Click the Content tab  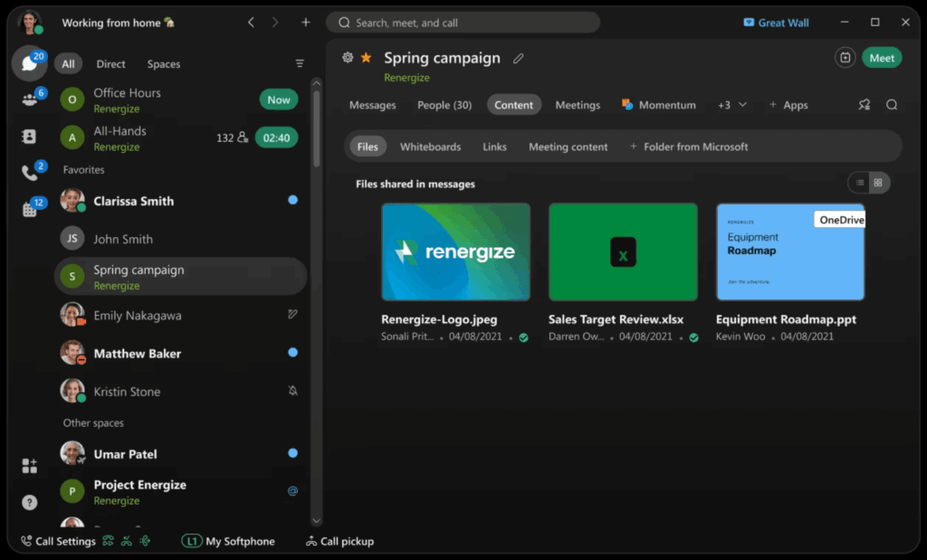tap(514, 105)
